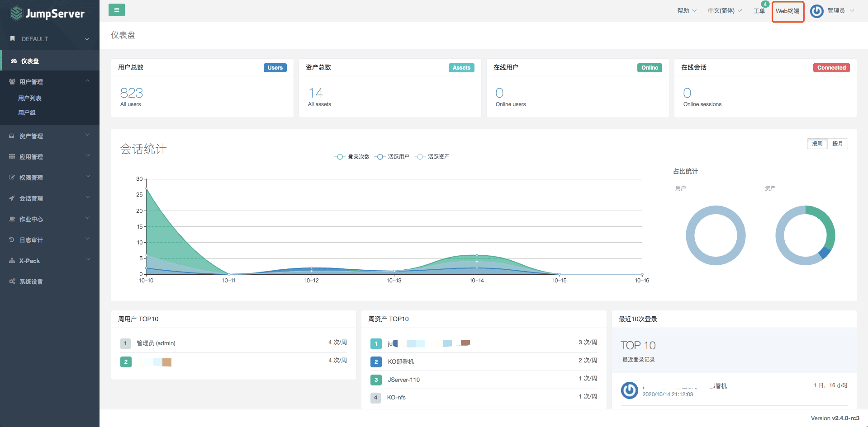The height and width of the screenshot is (427, 868).
Task: Switch chart to 按周 view
Action: 817,144
